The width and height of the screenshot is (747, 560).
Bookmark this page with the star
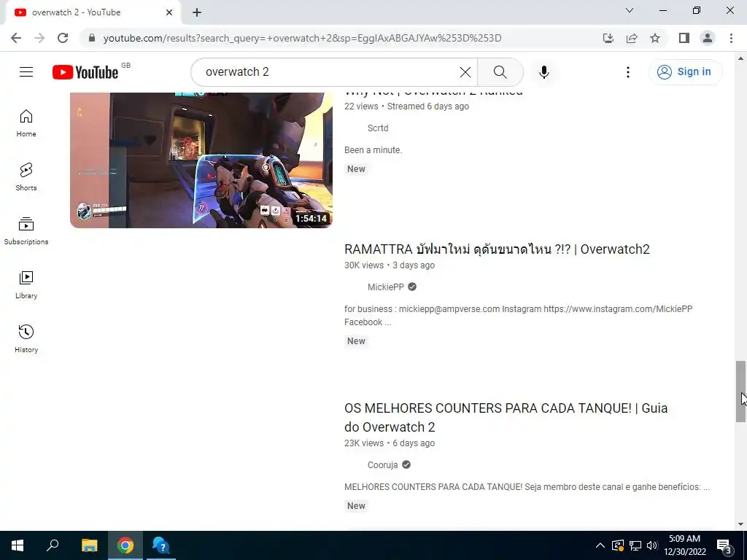point(655,38)
